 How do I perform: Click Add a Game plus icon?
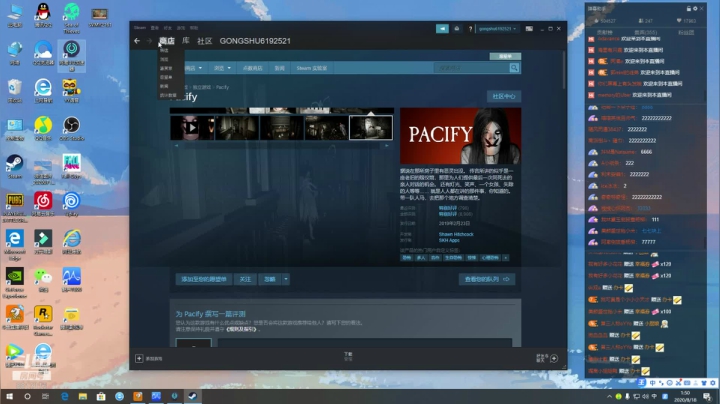tap(139, 359)
